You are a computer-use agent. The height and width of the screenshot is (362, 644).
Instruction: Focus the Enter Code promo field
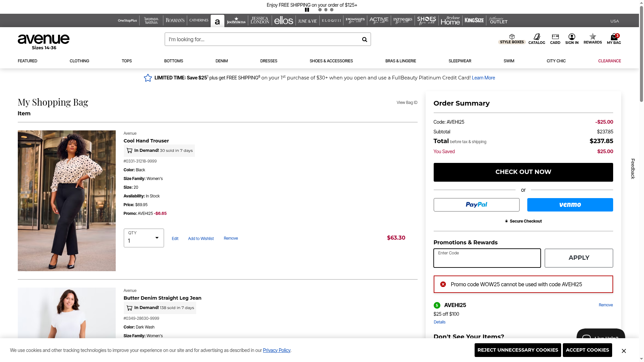(487, 258)
